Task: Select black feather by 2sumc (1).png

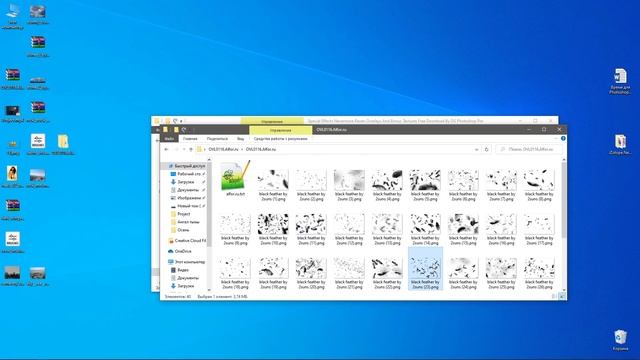Action: 273,185
